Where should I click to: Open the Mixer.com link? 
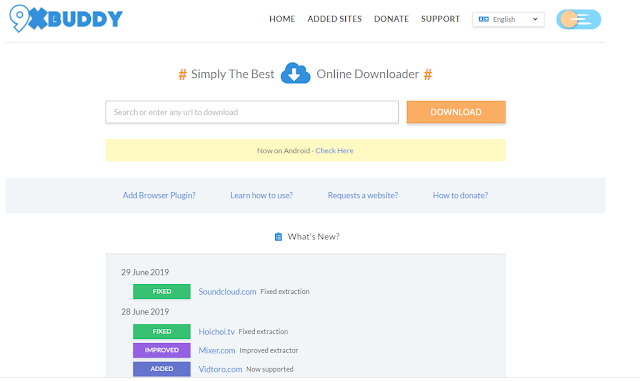pyautogui.click(x=217, y=350)
